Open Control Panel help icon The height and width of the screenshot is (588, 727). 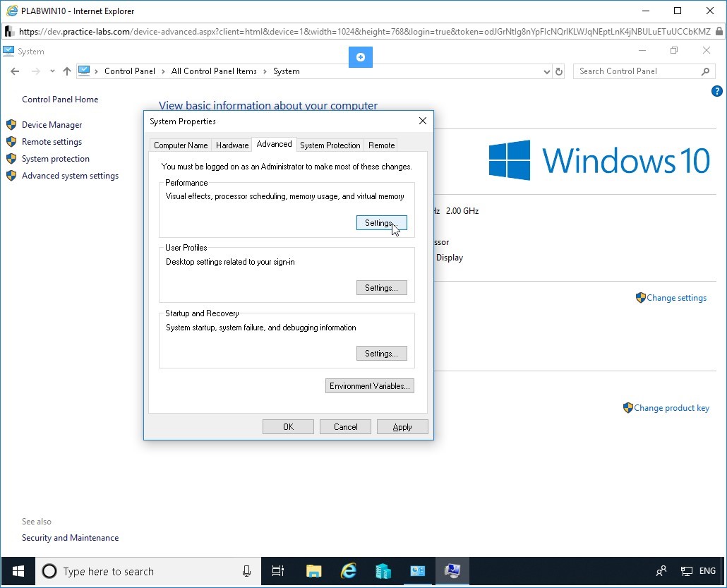pyautogui.click(x=717, y=91)
